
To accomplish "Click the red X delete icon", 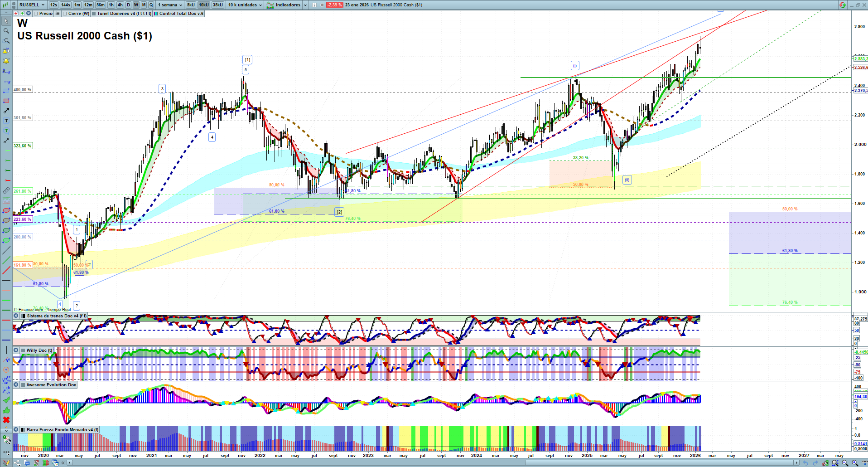I will tap(6, 420).
